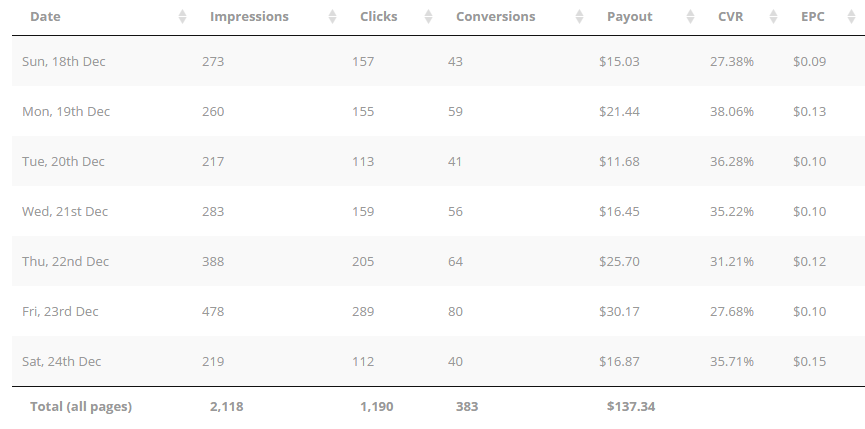Select the Mon, 19th Dec row
Screen dimensions: 865x429
coord(439,111)
